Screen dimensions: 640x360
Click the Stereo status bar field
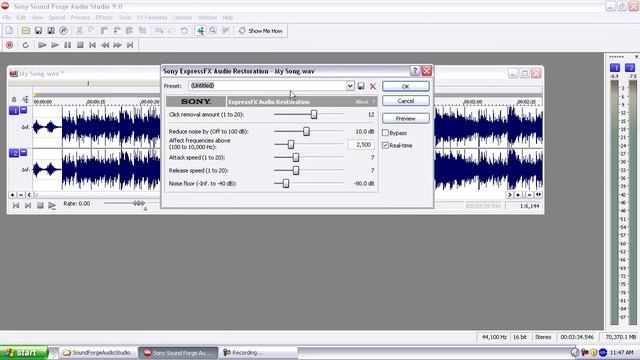click(543, 337)
